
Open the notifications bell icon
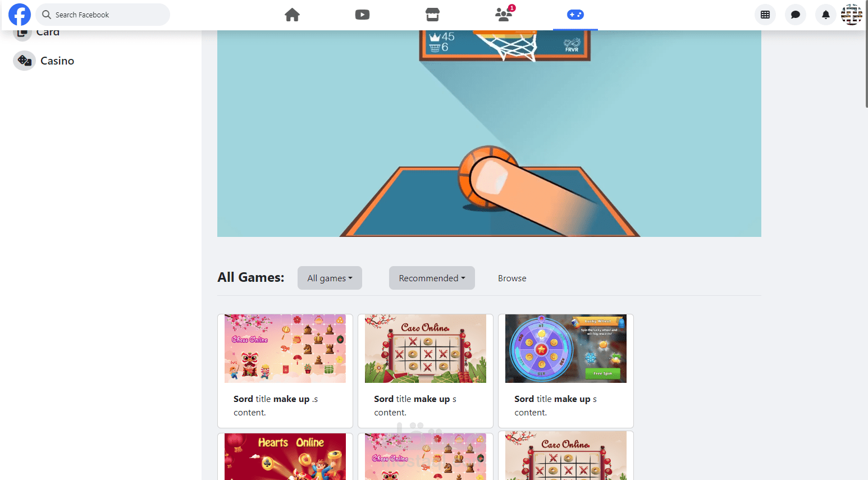[x=826, y=15]
